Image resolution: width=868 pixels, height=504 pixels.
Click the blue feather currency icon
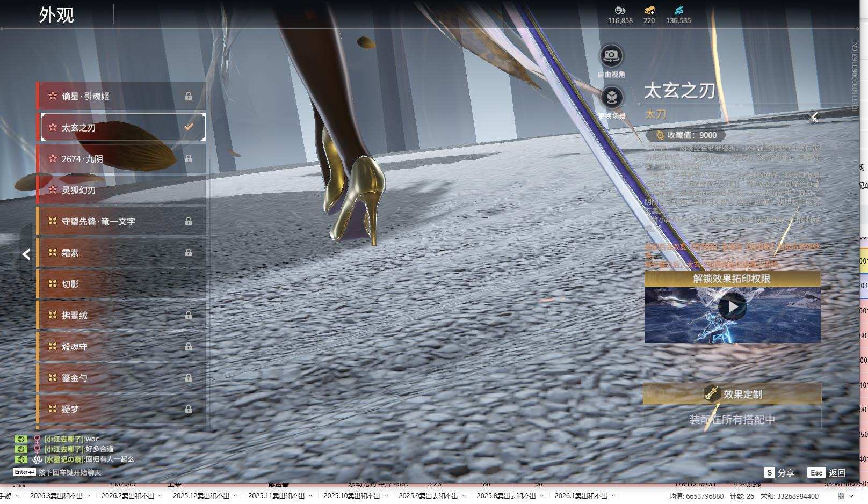coord(678,10)
